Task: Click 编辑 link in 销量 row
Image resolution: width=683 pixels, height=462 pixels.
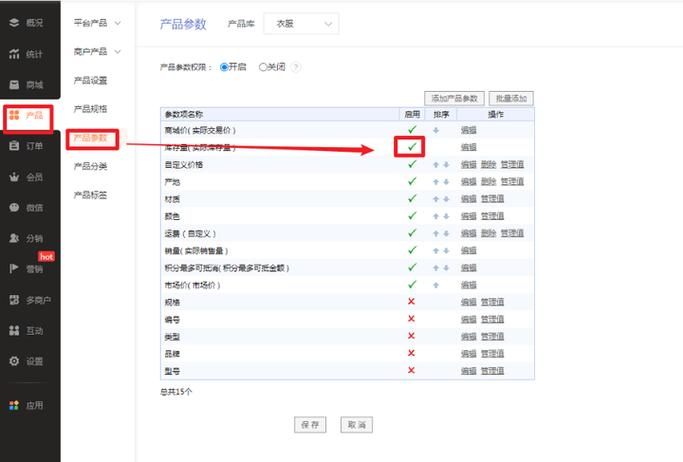Action: click(469, 250)
